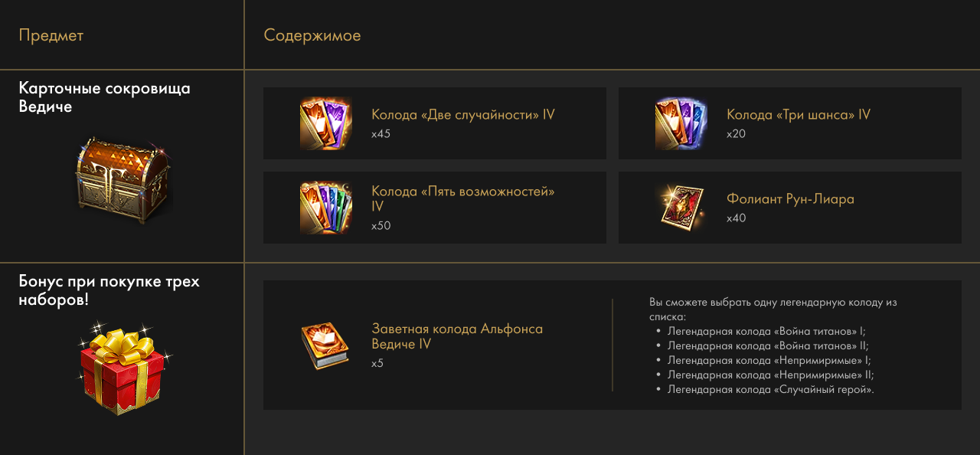Click the Заветная колода Альфонса book icon
Viewport: 980px width, 455px height.
click(x=325, y=345)
